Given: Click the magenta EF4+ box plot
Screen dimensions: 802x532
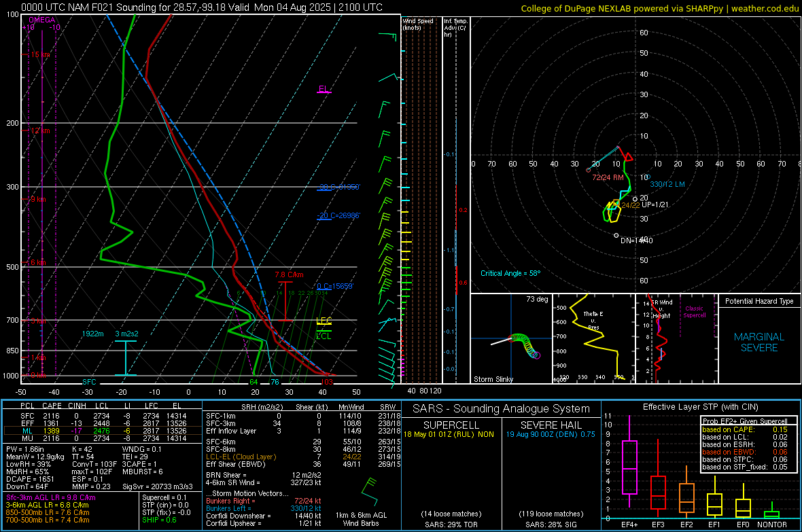Looking at the screenshot, I should pyautogui.click(x=629, y=461).
